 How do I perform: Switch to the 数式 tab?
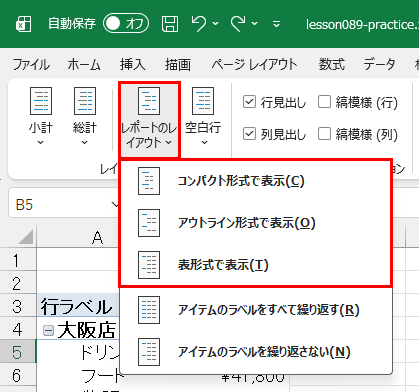331,64
